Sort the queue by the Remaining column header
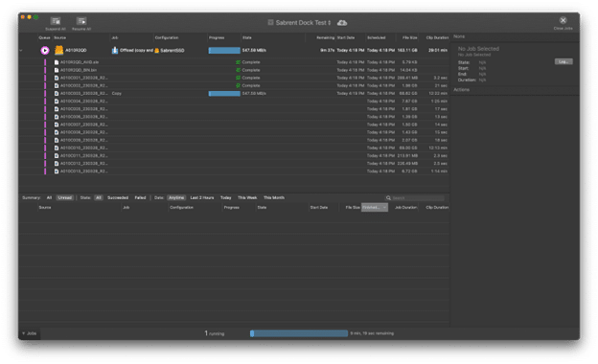 click(x=325, y=37)
